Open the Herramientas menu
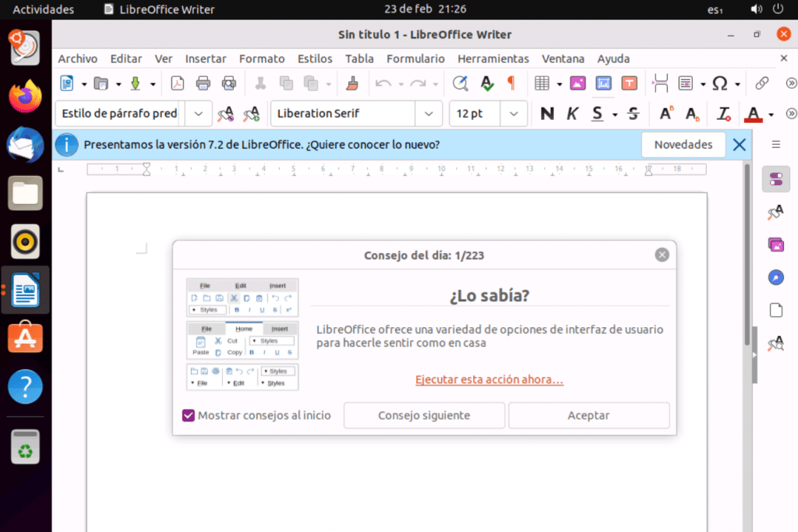The width and height of the screenshot is (798, 532). [x=493, y=58]
